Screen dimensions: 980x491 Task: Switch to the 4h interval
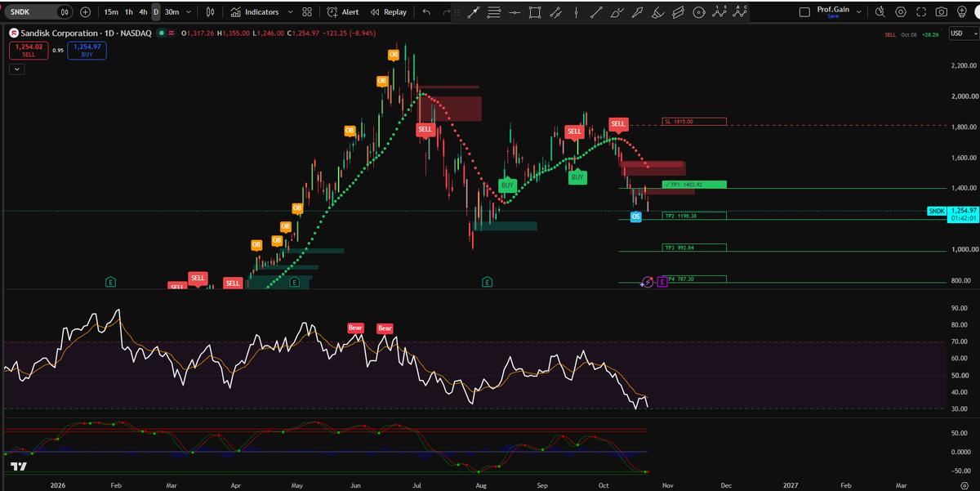pos(143,12)
